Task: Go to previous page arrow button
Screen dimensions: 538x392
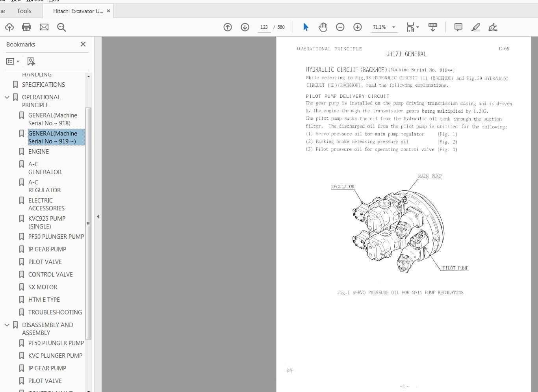Action: (x=228, y=27)
